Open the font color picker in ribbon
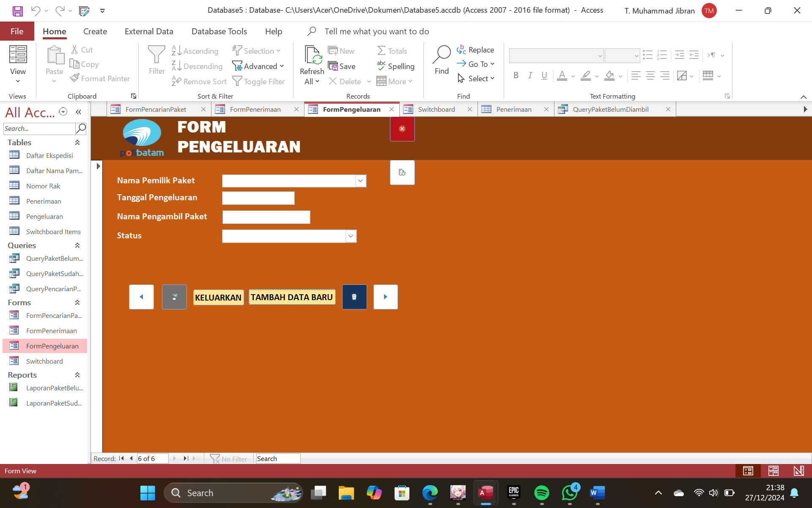The width and height of the screenshot is (812, 508). pos(573,76)
